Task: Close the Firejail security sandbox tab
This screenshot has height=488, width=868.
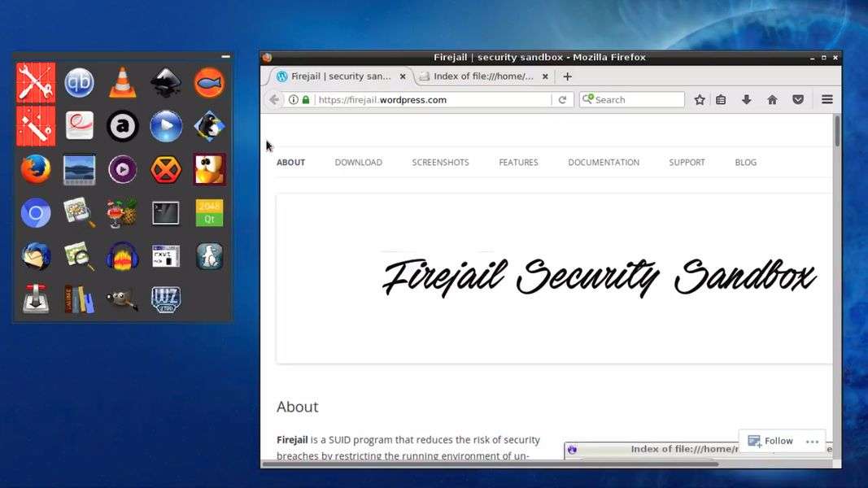Action: 403,76
